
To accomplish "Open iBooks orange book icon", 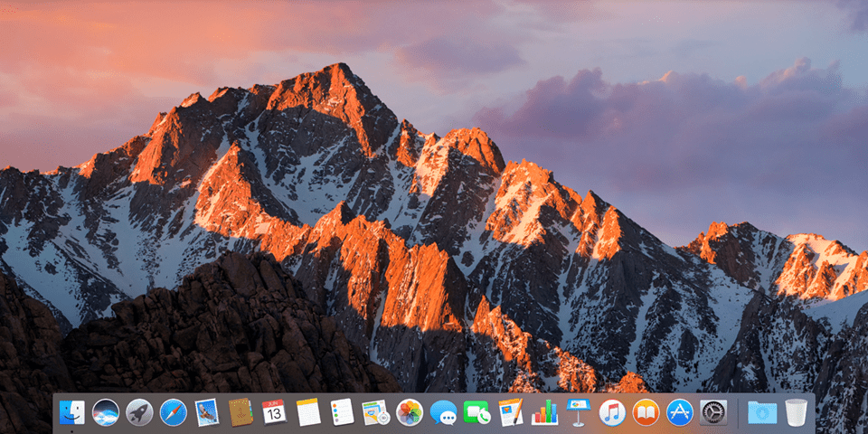I will [646, 412].
